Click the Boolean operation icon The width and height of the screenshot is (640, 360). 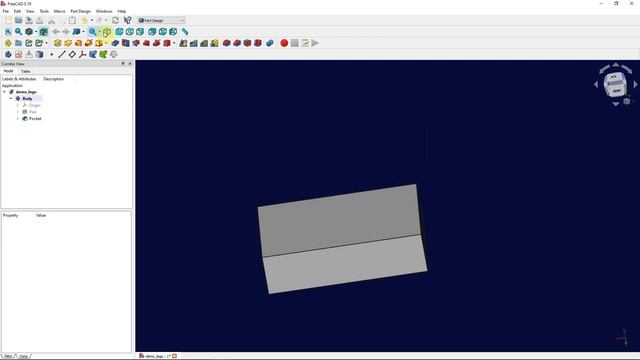[x=270, y=43]
